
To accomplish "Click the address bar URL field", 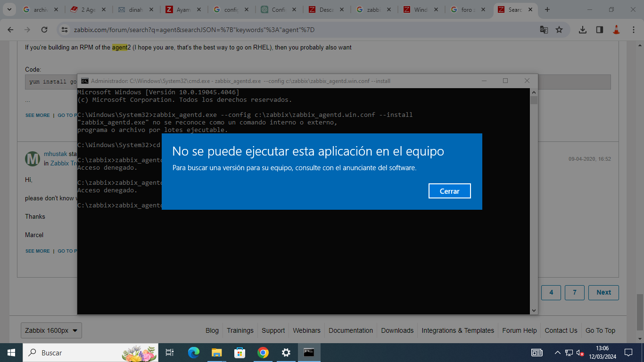I will (x=302, y=30).
